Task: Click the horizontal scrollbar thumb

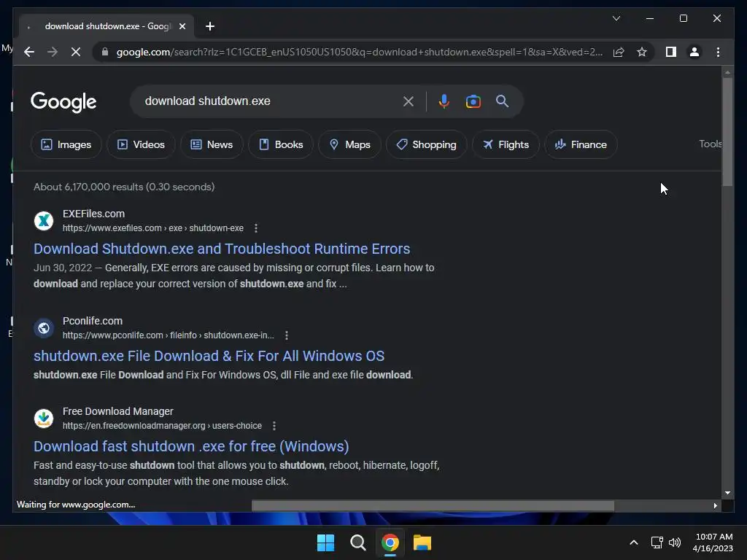Action: point(433,505)
